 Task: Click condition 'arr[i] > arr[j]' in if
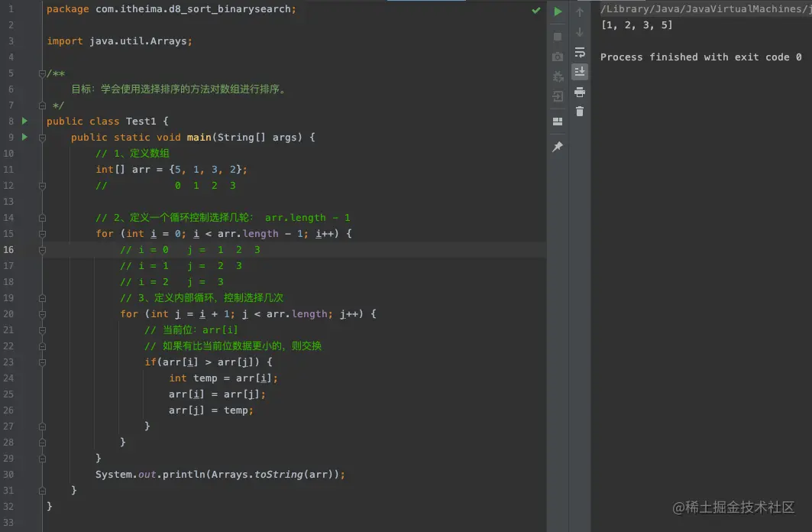(209, 362)
